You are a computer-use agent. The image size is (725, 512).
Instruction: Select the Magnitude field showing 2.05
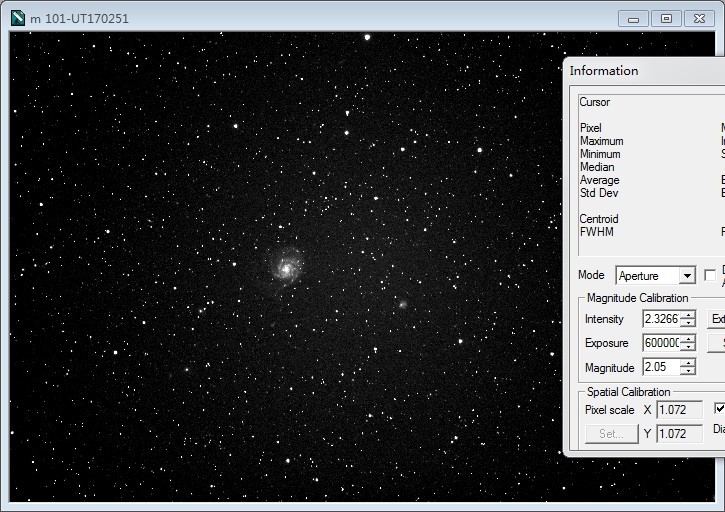[x=660, y=367]
